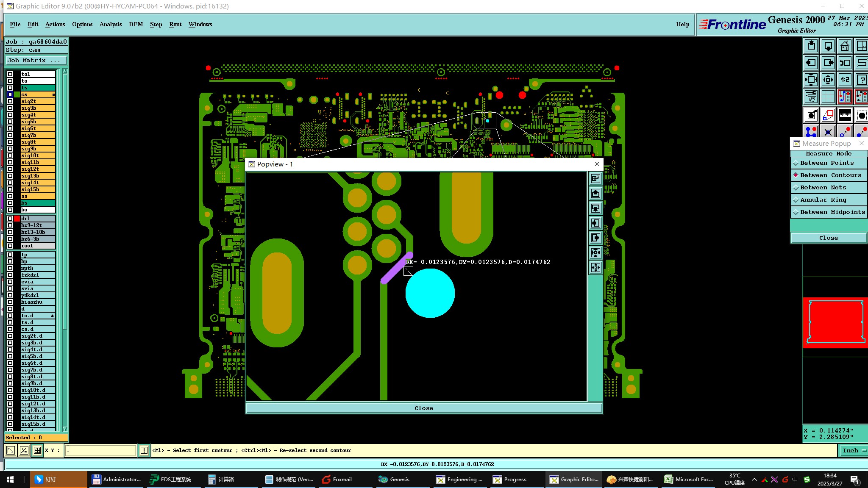Image resolution: width=868 pixels, height=488 pixels.
Task: Click the Home view icon
Action: [845, 46]
